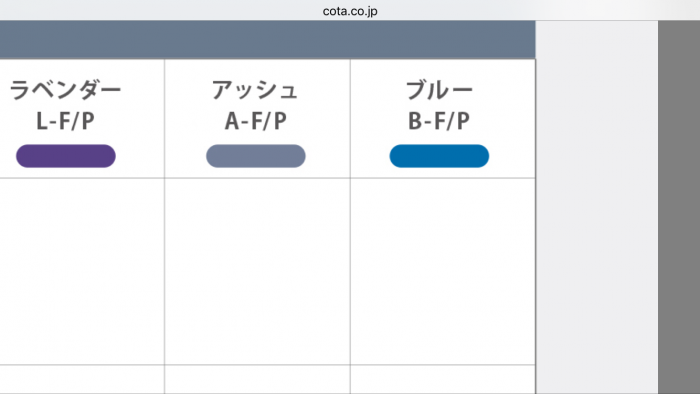Click the large empty cell below Lavender
Screen dimensions: 700x394
pos(82,271)
